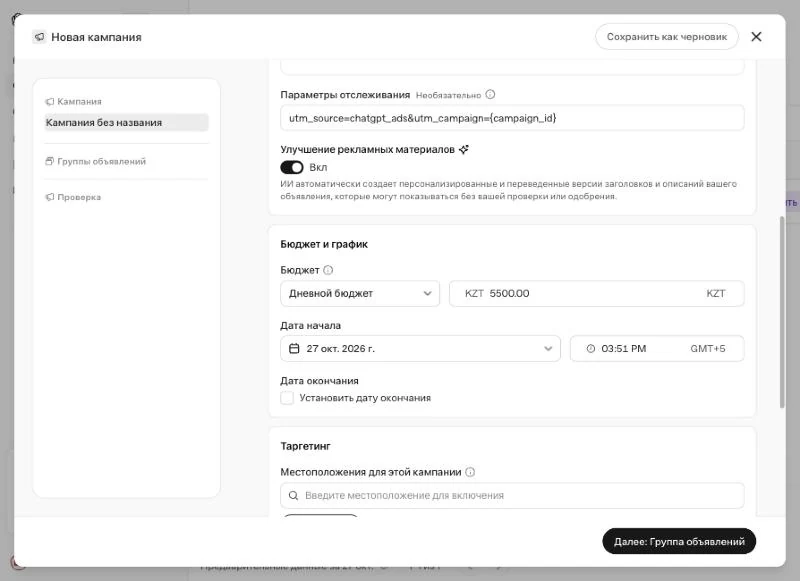
Task: Click vertical scrollbar of campaign form
Action: click(x=782, y=312)
